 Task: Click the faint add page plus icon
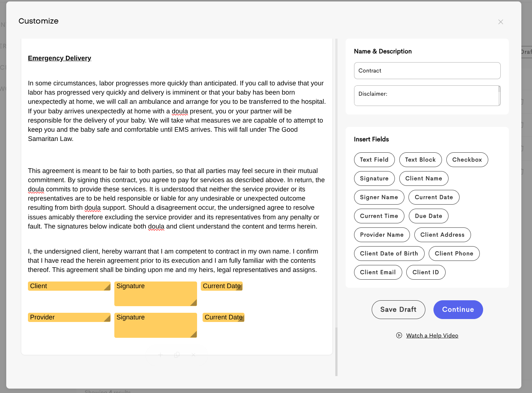pos(160,355)
